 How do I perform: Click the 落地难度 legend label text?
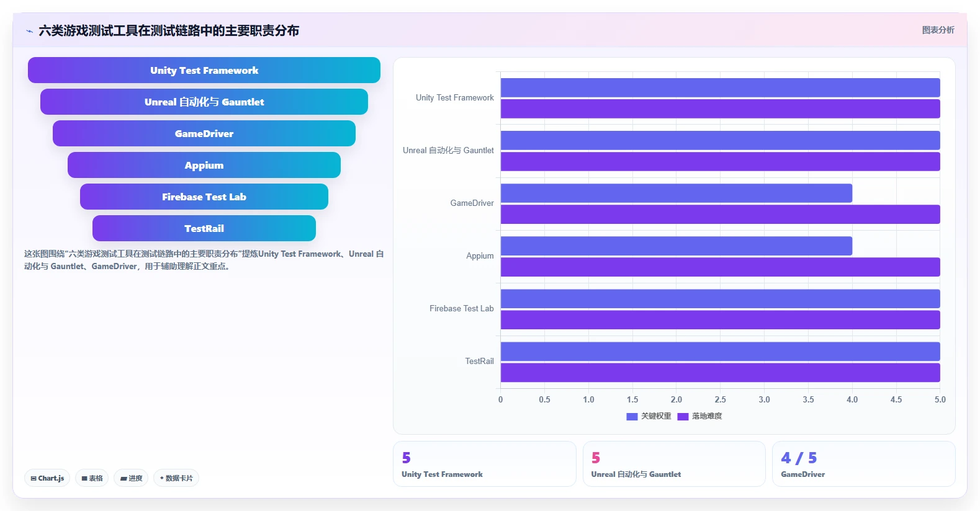(x=707, y=416)
